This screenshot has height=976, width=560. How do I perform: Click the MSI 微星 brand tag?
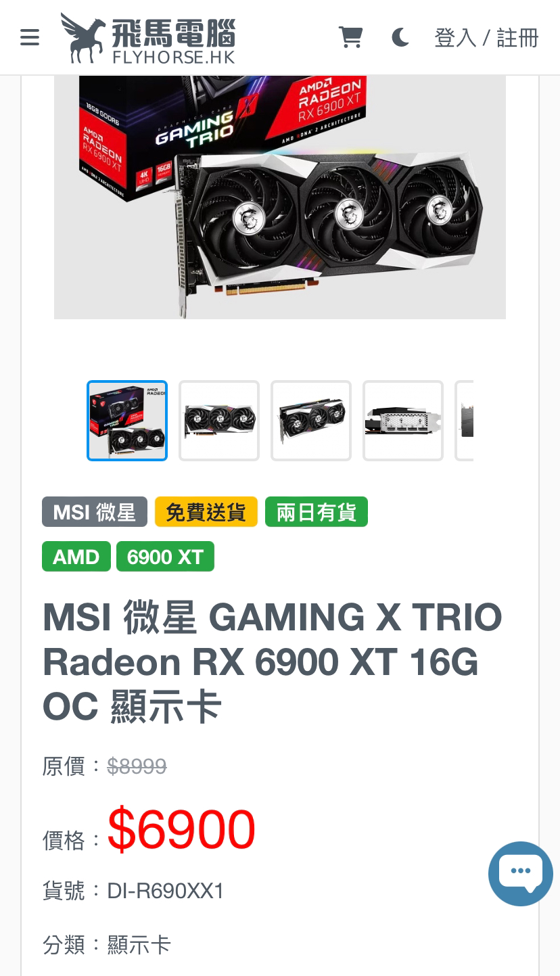click(x=95, y=512)
